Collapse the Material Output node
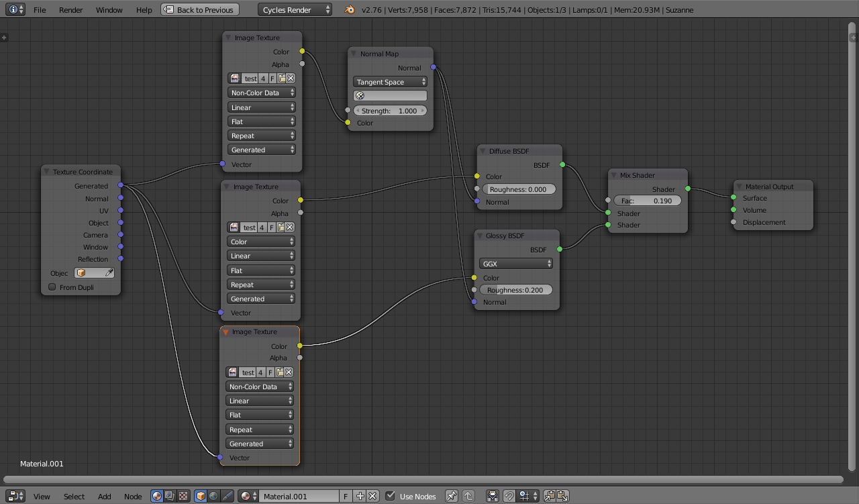This screenshot has height=504, width=859. click(x=739, y=187)
